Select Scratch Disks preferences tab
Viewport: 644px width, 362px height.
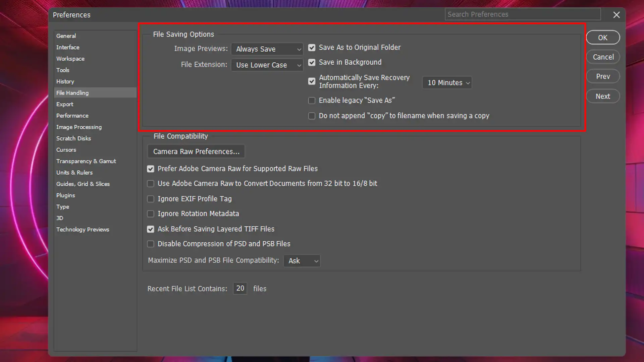click(x=73, y=138)
